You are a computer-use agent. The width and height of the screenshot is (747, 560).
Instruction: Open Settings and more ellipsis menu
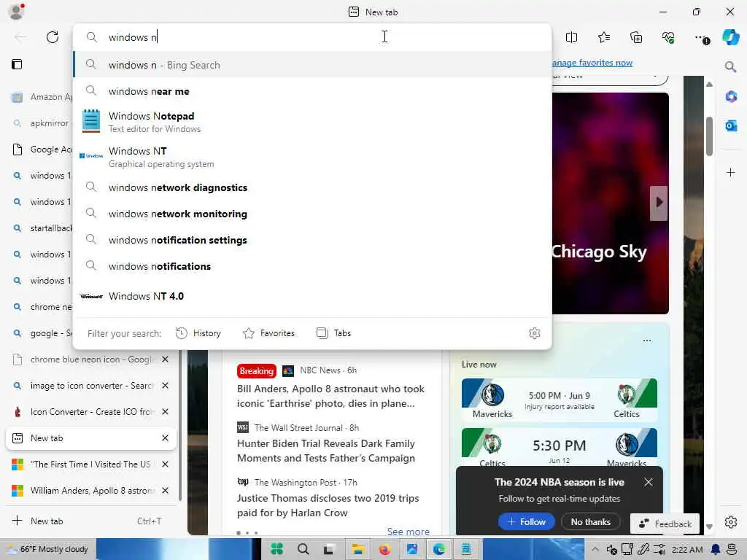tap(701, 38)
